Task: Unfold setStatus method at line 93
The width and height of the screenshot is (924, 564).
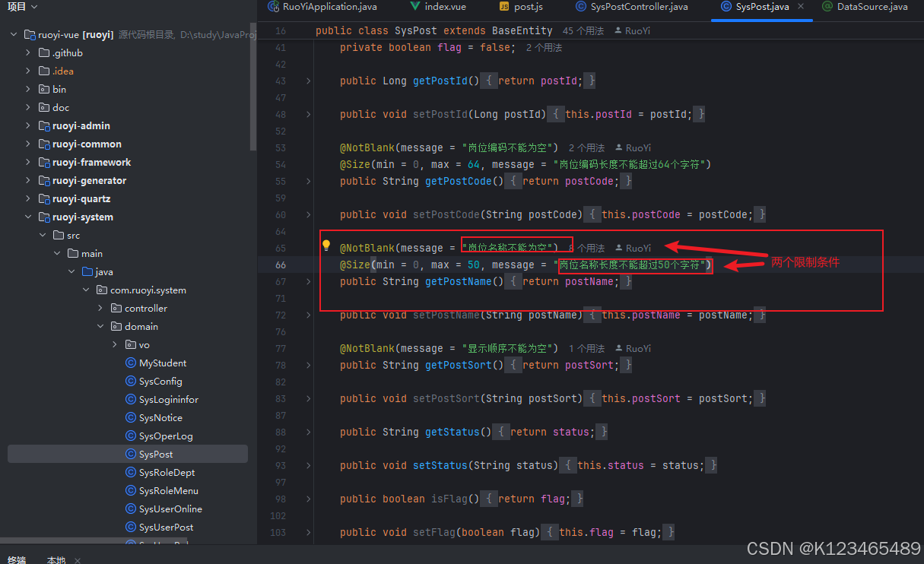Action: (x=308, y=465)
